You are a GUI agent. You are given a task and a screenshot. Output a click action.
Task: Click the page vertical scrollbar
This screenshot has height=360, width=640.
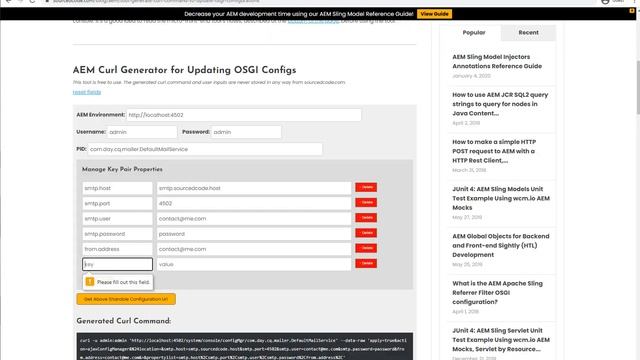point(638,87)
